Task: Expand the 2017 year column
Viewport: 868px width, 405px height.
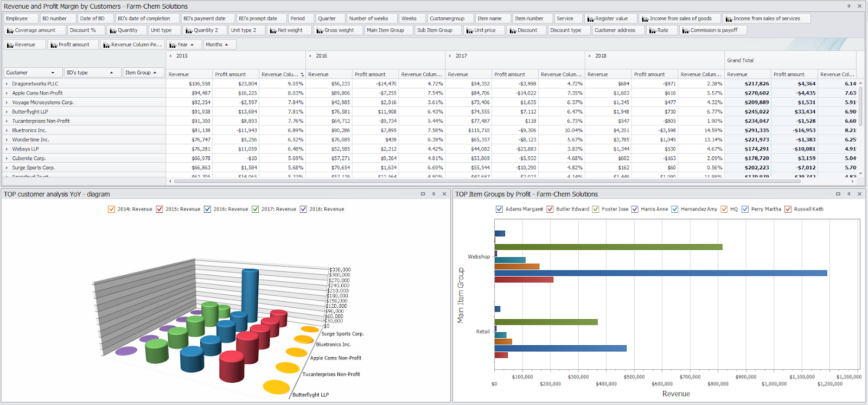Action: [450, 56]
